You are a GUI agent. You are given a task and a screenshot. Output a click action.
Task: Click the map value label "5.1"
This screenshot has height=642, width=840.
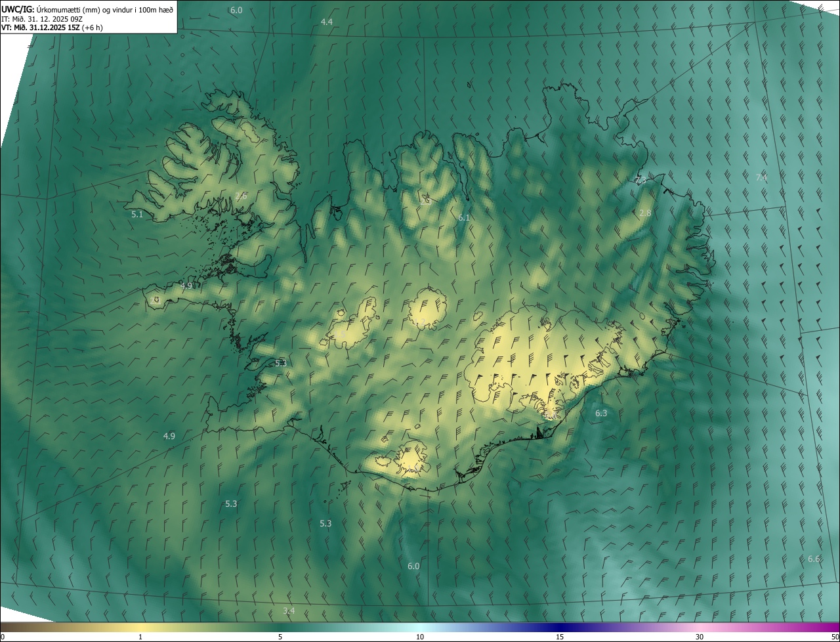pyautogui.click(x=137, y=214)
